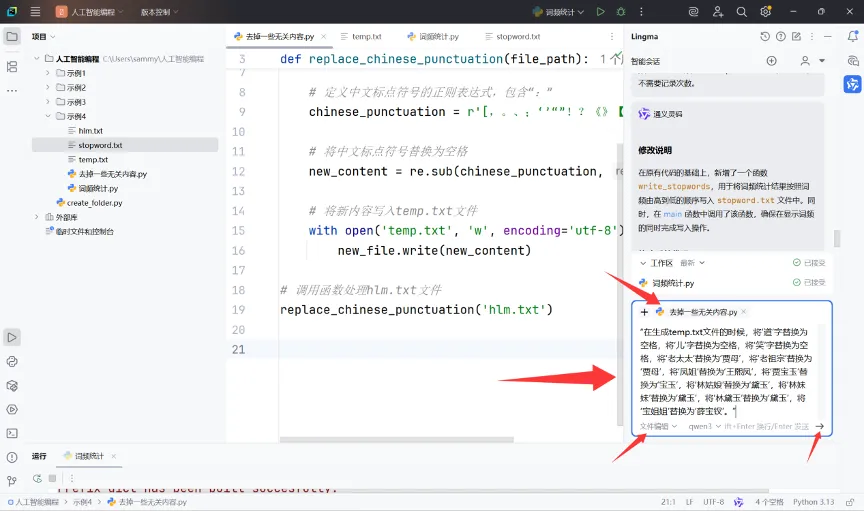Image resolution: width=864 pixels, height=512 pixels.
Task: Click the editor horizontal scrollbar
Action: pos(397,440)
